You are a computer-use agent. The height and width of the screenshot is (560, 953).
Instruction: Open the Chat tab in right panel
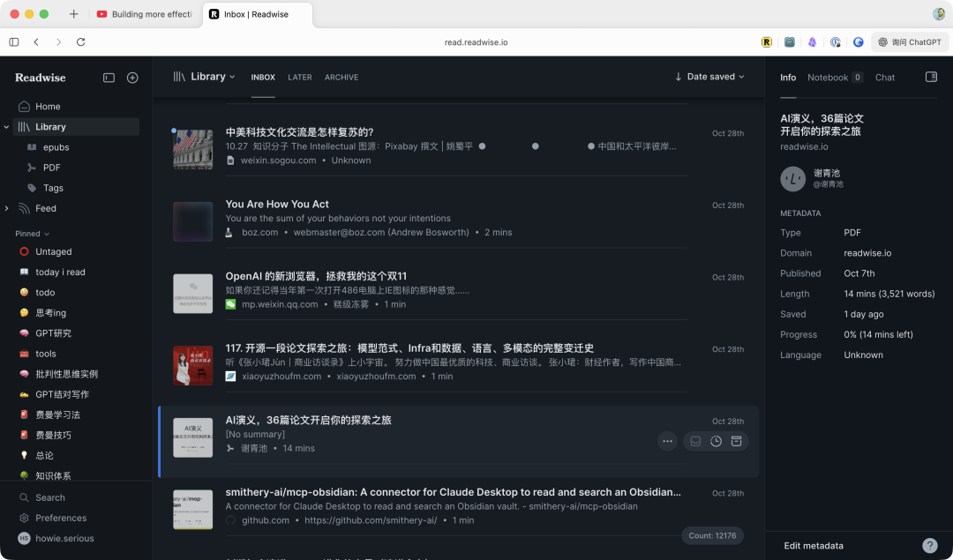(x=885, y=77)
